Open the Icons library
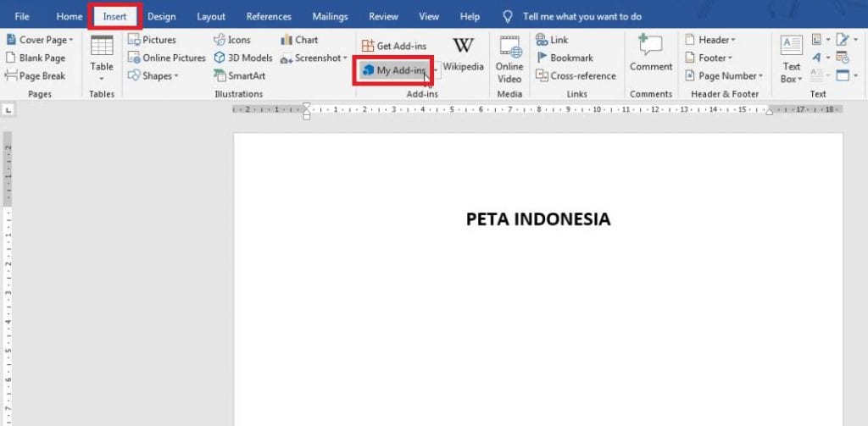This screenshot has width=868, height=426. (232, 40)
